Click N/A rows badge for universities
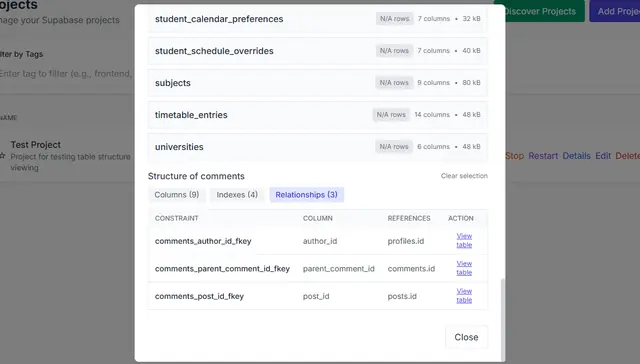 [394, 146]
